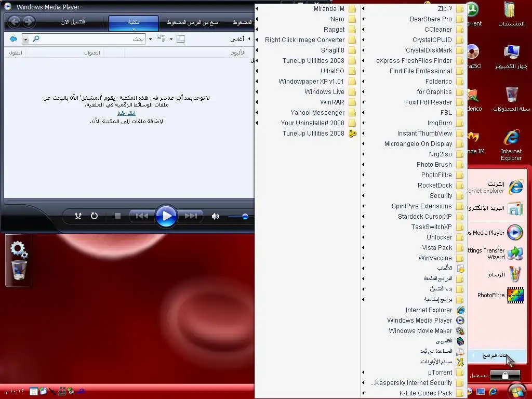Open the Yahoo! Messenger program folder
Screen dimensions: 532x399
[307, 113]
